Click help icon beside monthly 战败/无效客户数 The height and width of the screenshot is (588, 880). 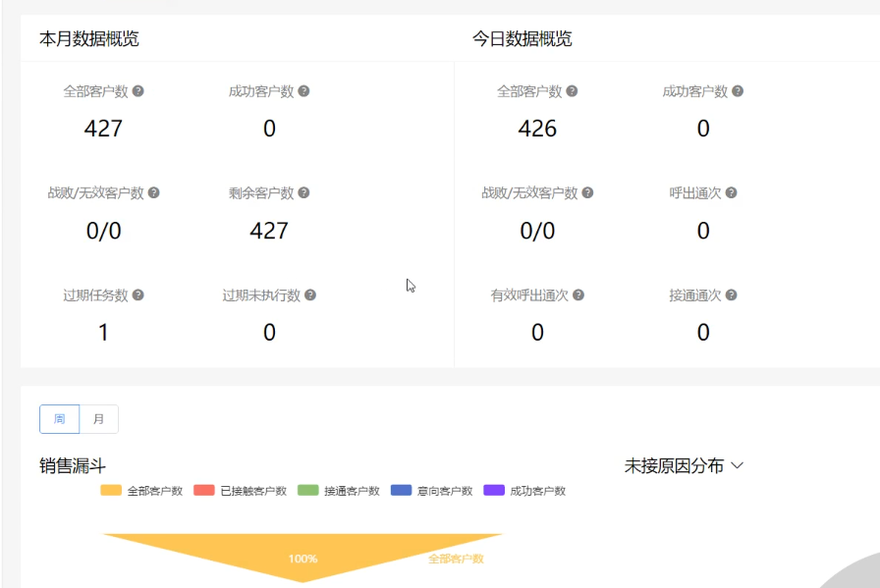154,192
